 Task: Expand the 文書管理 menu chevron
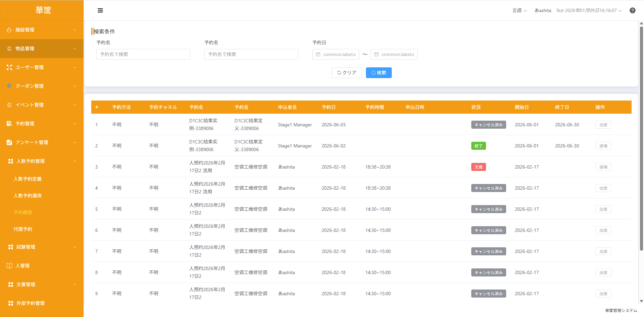pos(75,284)
